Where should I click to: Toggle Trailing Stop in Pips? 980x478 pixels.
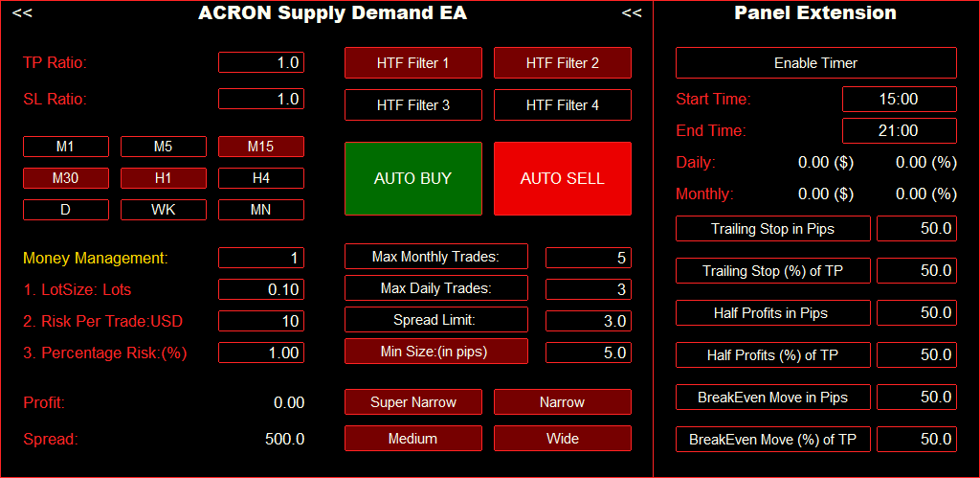(773, 229)
